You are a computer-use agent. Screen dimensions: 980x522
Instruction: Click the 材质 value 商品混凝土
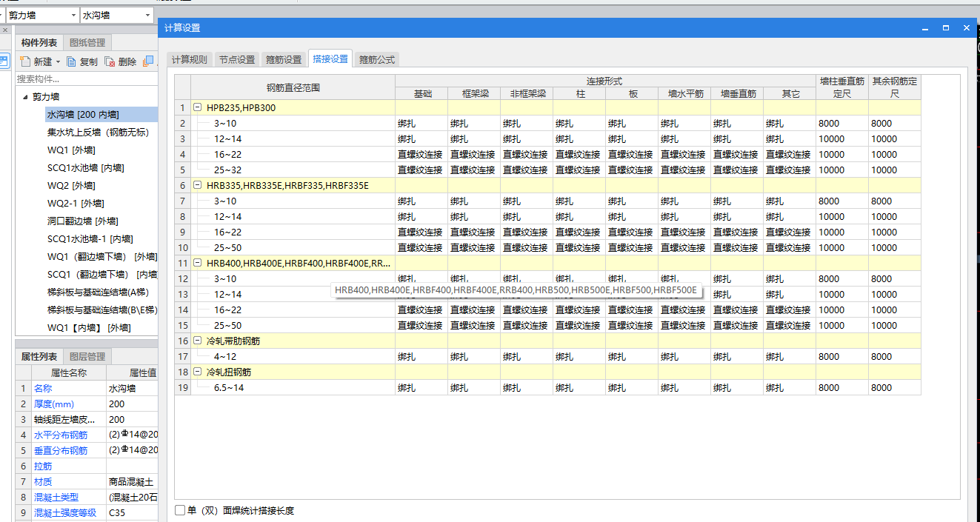click(132, 482)
